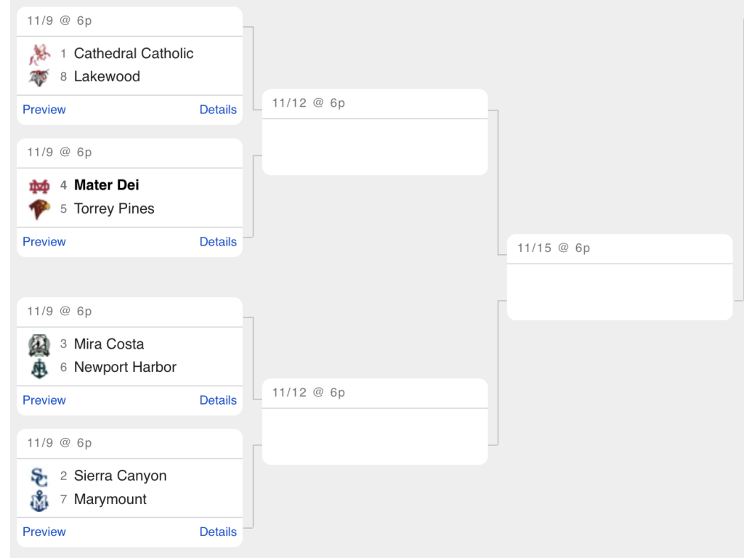The height and width of the screenshot is (560, 744).
Task: Open Preview for Mater Dei vs Torrey Pines
Action: coord(44,242)
